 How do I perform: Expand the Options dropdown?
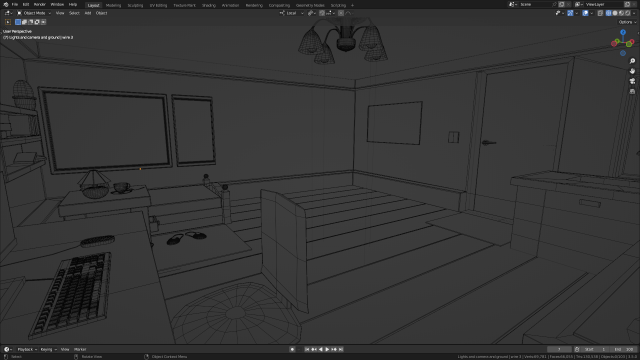627,22
